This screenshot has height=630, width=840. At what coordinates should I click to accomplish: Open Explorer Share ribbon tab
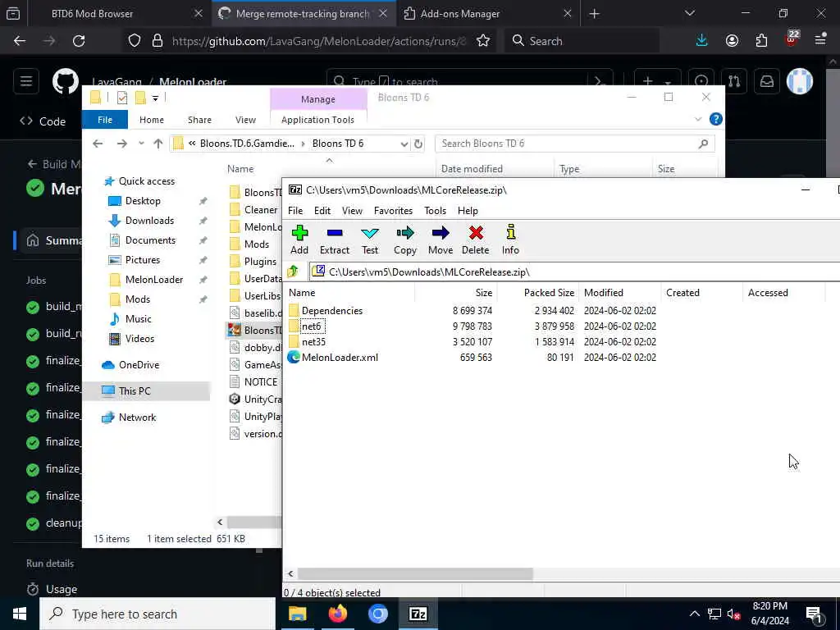[x=199, y=120]
